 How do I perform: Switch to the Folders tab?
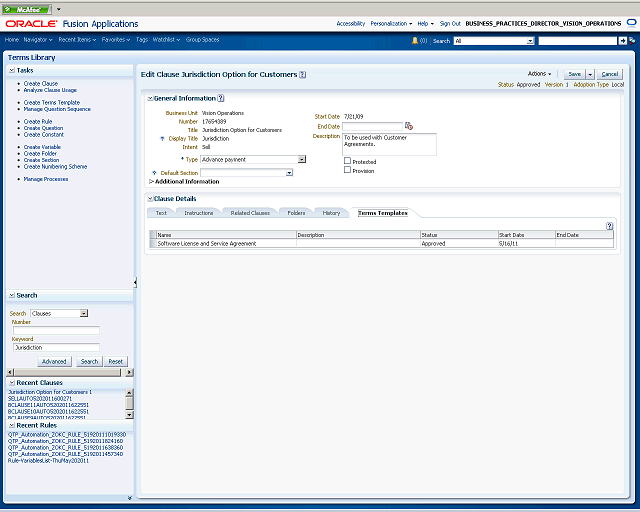pyautogui.click(x=296, y=213)
